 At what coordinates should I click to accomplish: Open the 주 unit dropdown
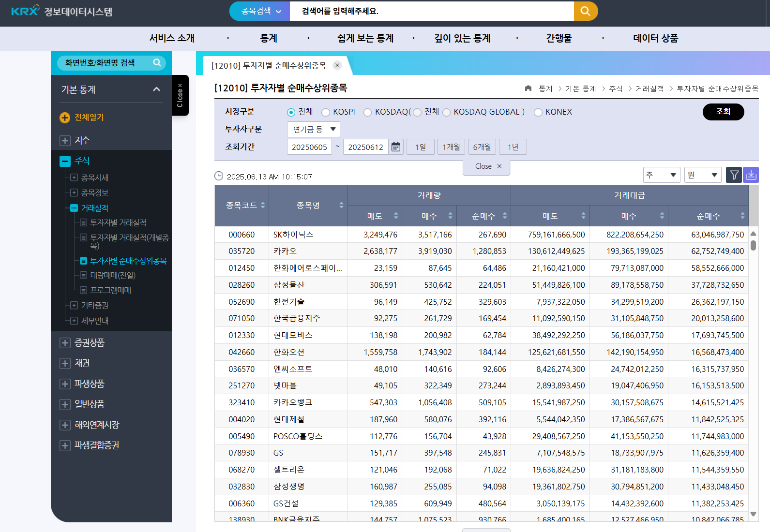click(x=662, y=175)
